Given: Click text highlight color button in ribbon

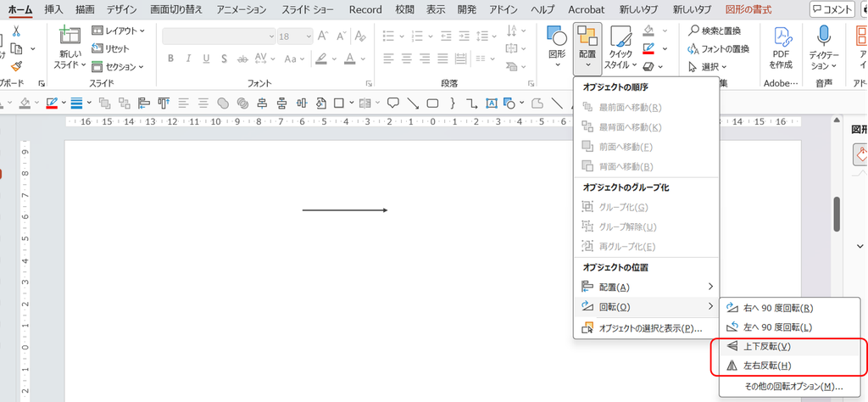Looking at the screenshot, I should tap(320, 59).
